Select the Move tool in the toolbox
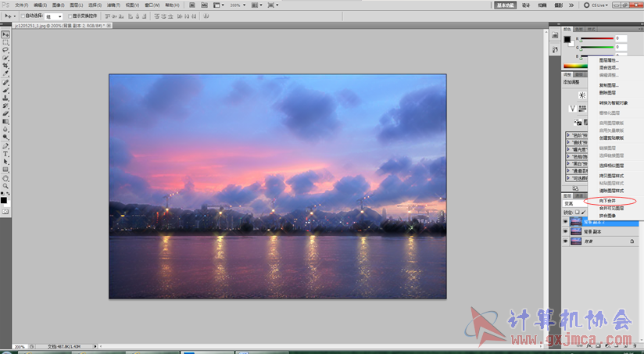644x354 pixels. (5, 34)
